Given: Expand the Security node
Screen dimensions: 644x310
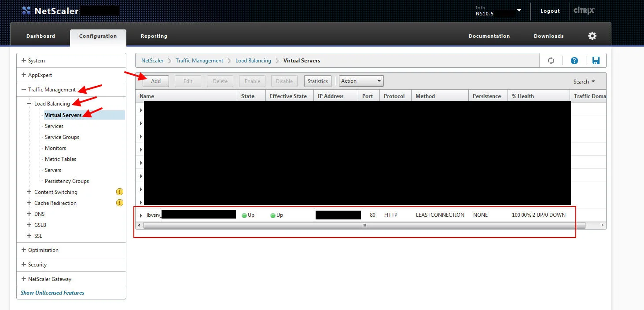Looking at the screenshot, I should click(24, 264).
